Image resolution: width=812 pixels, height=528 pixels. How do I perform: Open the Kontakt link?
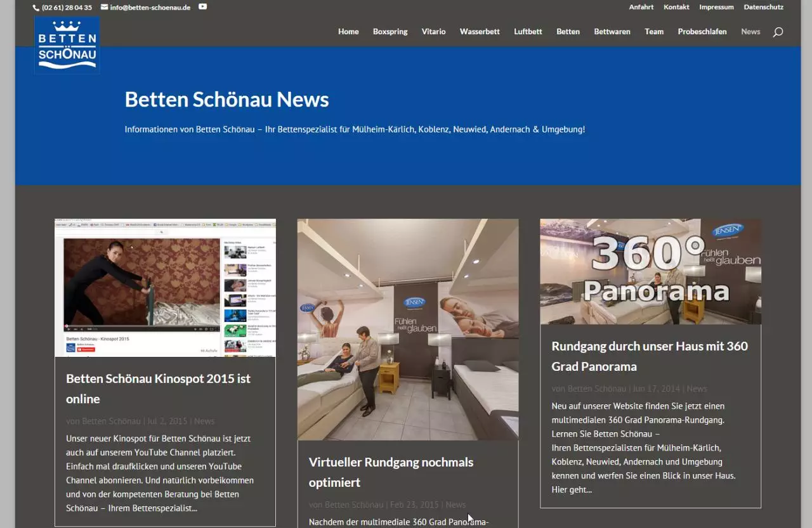coord(676,7)
